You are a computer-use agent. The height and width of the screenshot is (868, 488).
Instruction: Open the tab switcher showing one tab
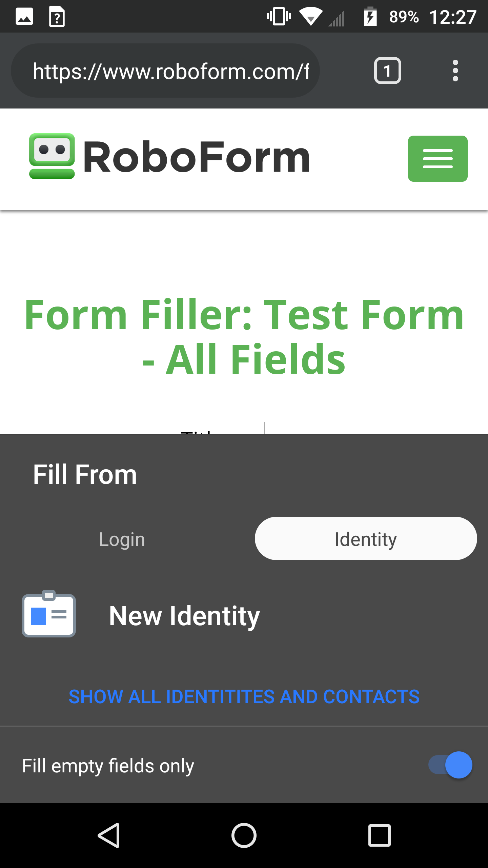(x=387, y=71)
